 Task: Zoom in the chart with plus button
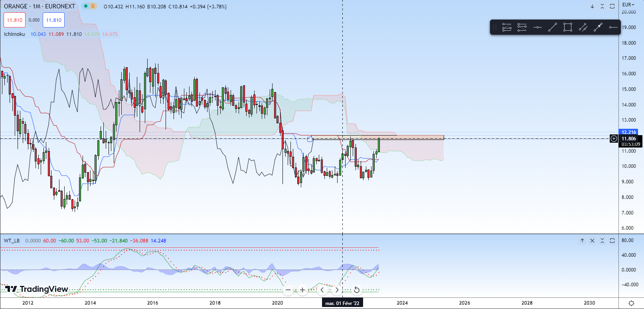click(302, 290)
